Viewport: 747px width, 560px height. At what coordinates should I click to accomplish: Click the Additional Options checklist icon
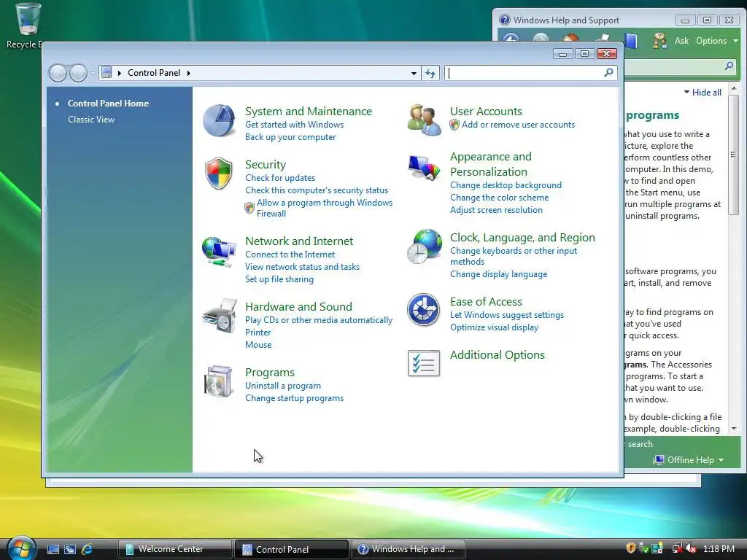pos(424,363)
